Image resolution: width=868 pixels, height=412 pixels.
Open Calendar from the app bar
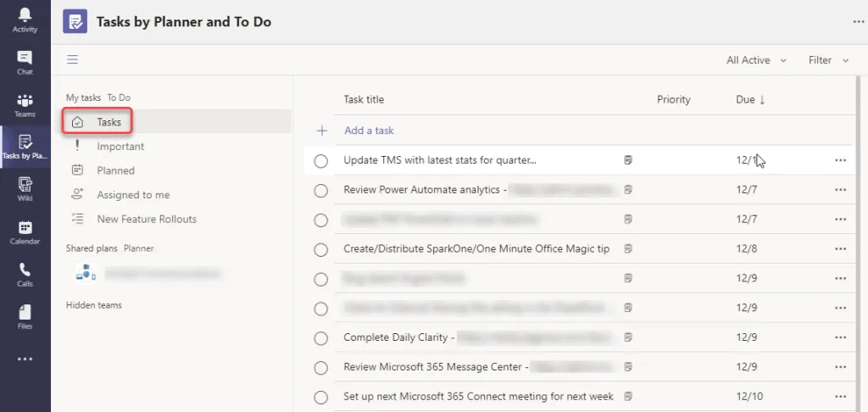click(25, 231)
